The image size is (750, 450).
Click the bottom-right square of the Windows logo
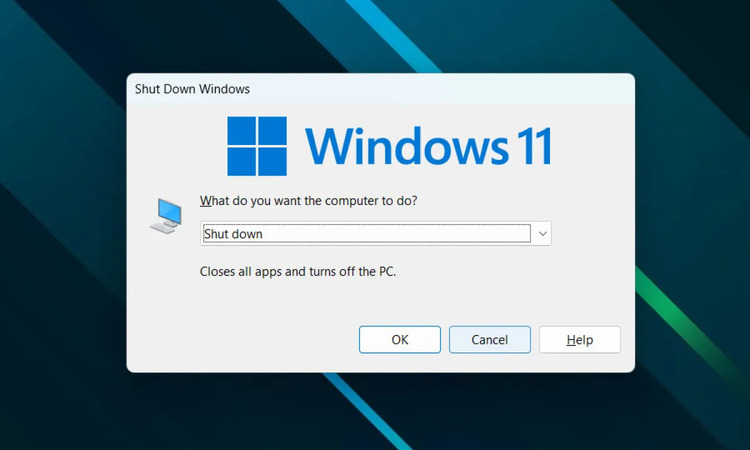coord(273,163)
